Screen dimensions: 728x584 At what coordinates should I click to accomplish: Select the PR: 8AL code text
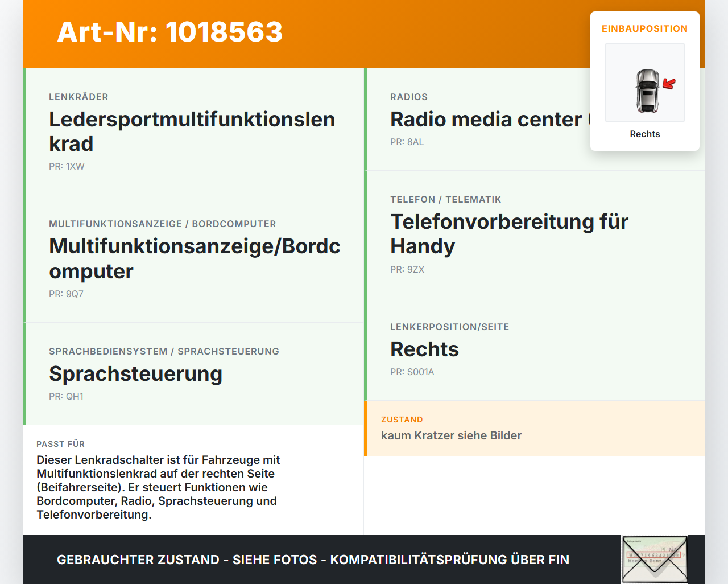[407, 142]
